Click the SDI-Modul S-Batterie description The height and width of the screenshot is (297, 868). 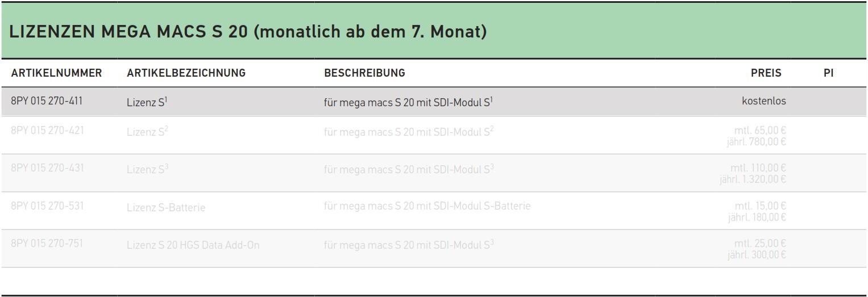point(427,206)
